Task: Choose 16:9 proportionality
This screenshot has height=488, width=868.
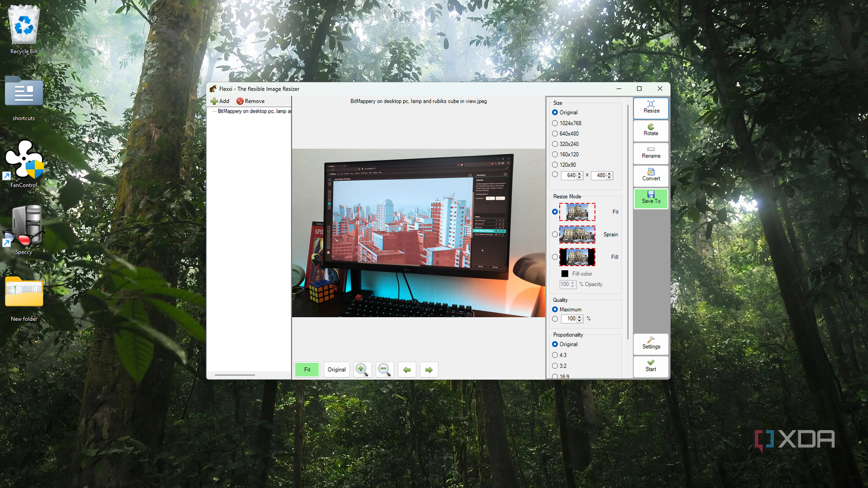Action: pyautogui.click(x=555, y=376)
